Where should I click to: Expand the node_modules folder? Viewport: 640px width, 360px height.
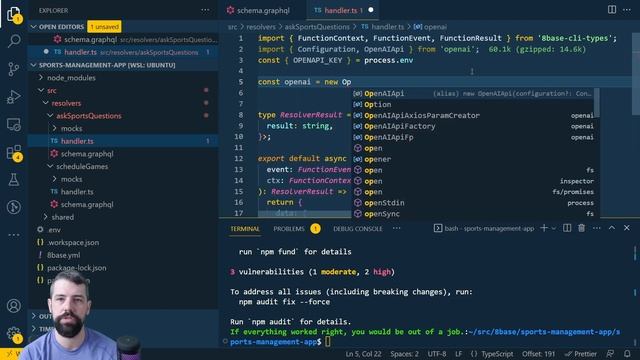pyautogui.click(x=71, y=78)
